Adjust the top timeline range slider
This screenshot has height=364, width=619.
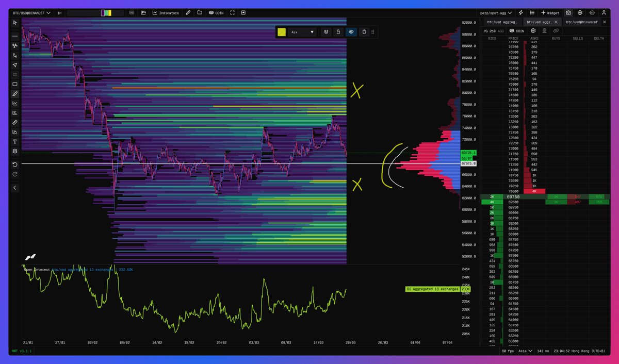96,12
